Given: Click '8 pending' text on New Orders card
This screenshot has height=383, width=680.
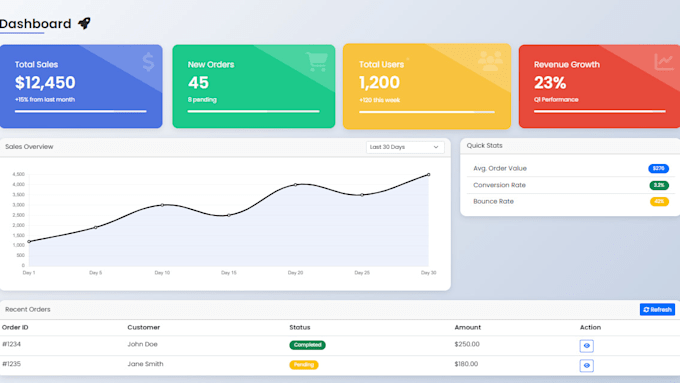Looking at the screenshot, I should click(202, 99).
